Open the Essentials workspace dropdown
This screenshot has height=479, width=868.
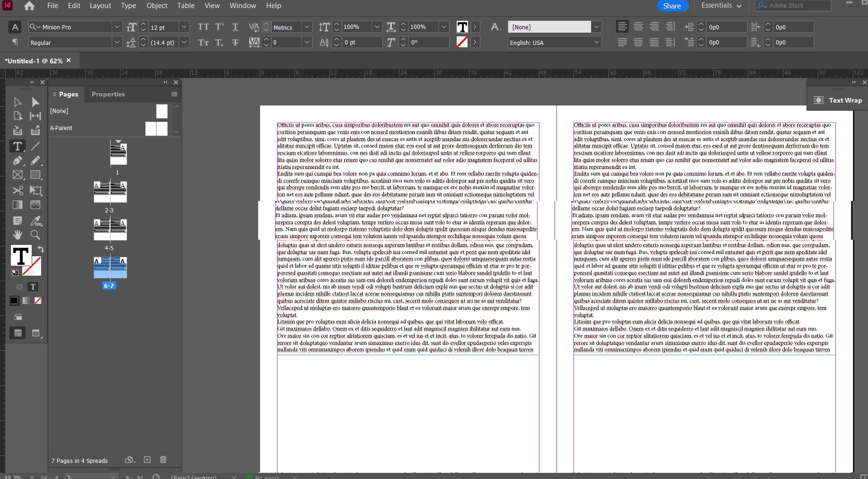pyautogui.click(x=720, y=6)
